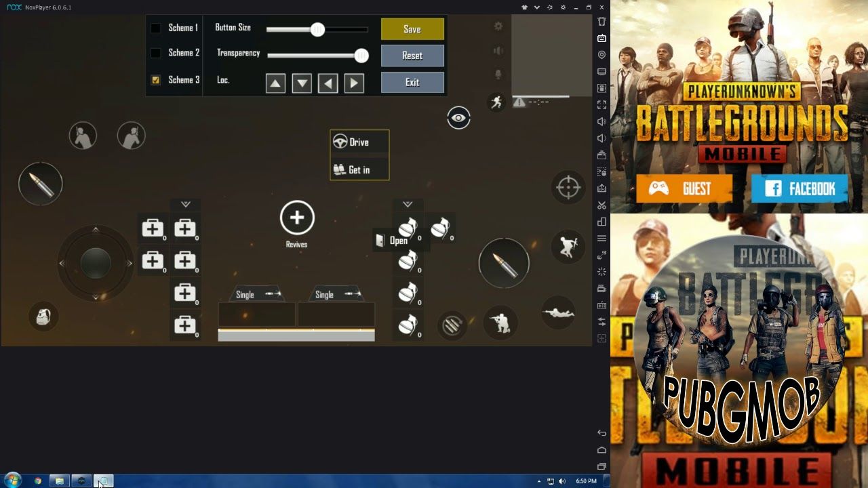Viewport: 868px width, 488px height.
Task: Open the Nox title bar dropdown chevron
Action: pyautogui.click(x=537, y=7)
